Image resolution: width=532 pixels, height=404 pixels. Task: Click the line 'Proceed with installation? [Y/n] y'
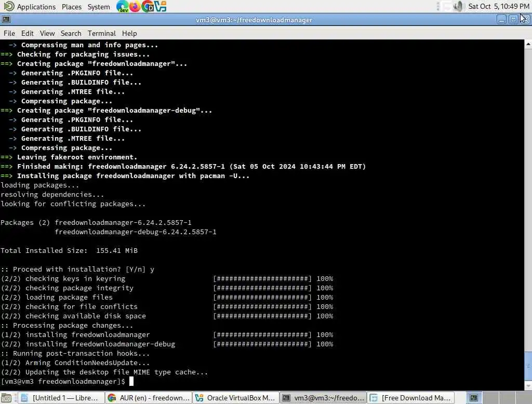77,270
